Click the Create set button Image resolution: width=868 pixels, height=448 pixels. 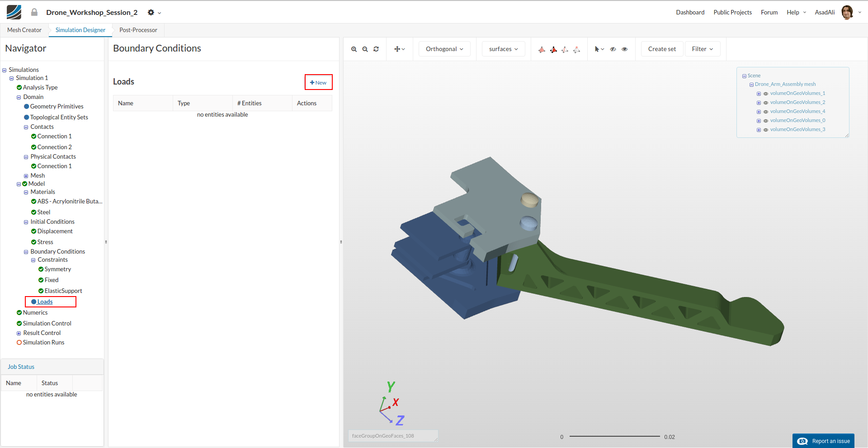(x=662, y=49)
